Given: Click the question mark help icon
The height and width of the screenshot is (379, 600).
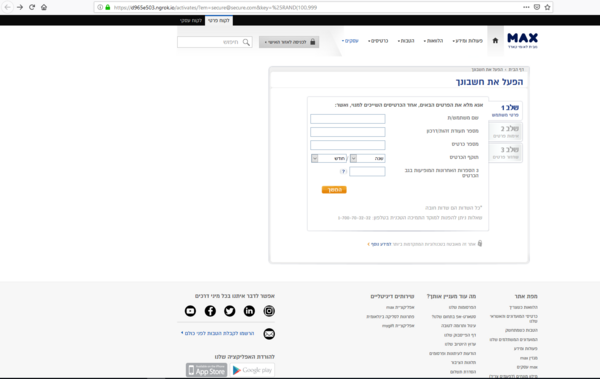Looking at the screenshot, I should pyautogui.click(x=343, y=172).
